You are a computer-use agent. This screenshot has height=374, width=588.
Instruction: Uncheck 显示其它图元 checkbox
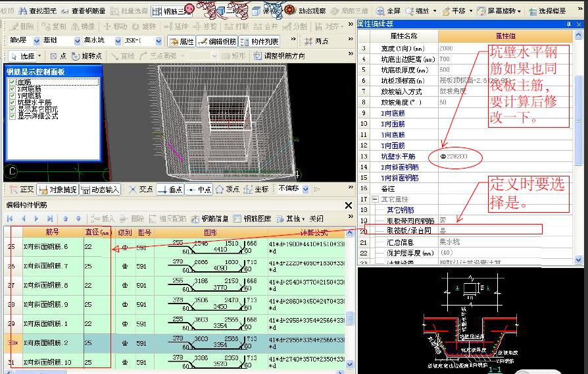(x=12, y=109)
